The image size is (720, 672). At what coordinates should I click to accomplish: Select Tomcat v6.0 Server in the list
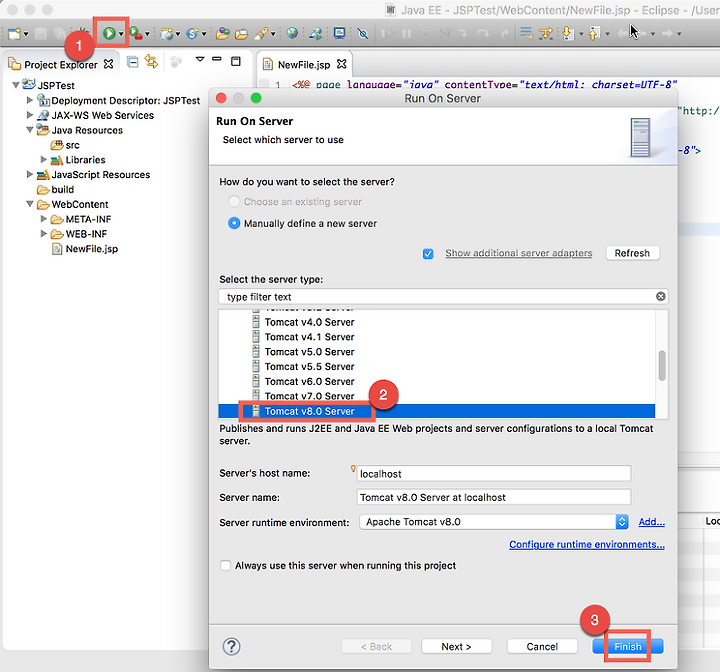pos(437,381)
